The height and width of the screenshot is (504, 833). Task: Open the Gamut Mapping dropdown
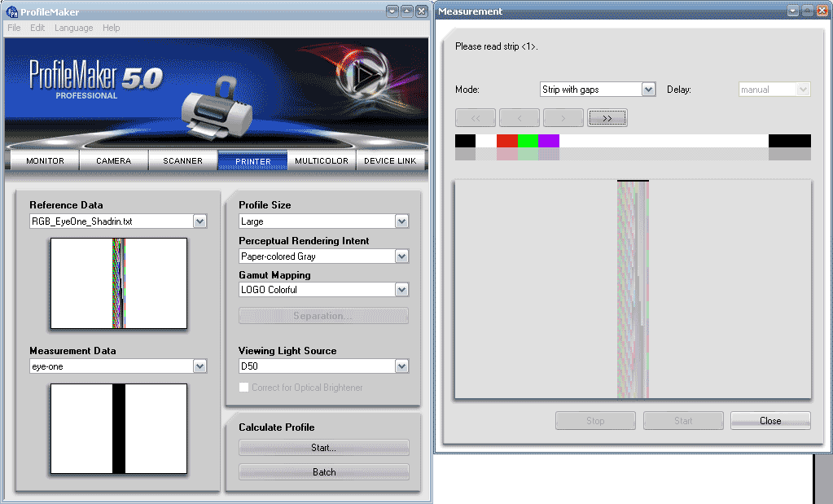tap(402, 289)
